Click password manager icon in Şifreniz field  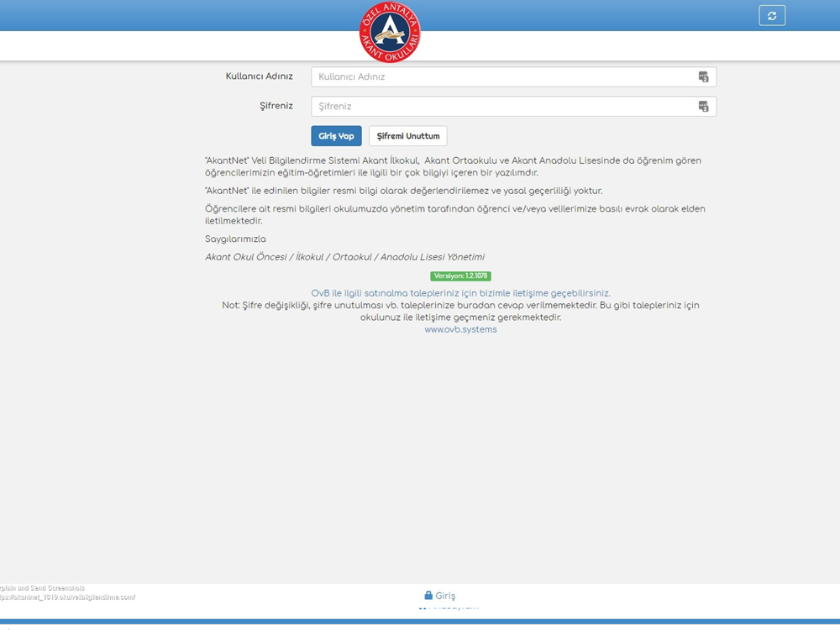(x=703, y=106)
